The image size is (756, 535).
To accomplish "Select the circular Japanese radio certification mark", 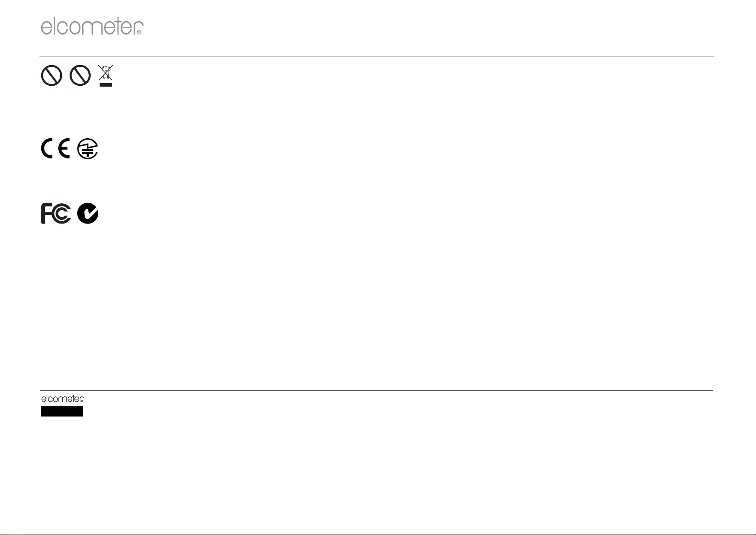I will (88, 149).
